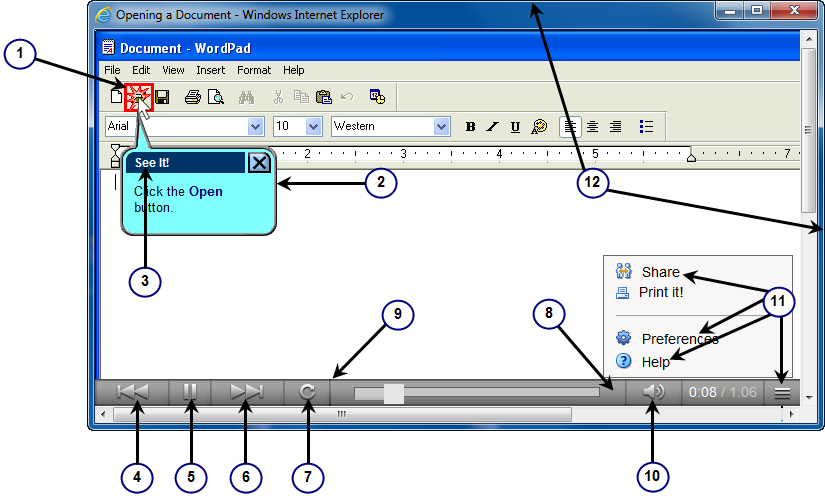Click the vertical scrollbar up arrow
Image resolution: width=825 pixels, height=498 pixels.
pos(809,38)
